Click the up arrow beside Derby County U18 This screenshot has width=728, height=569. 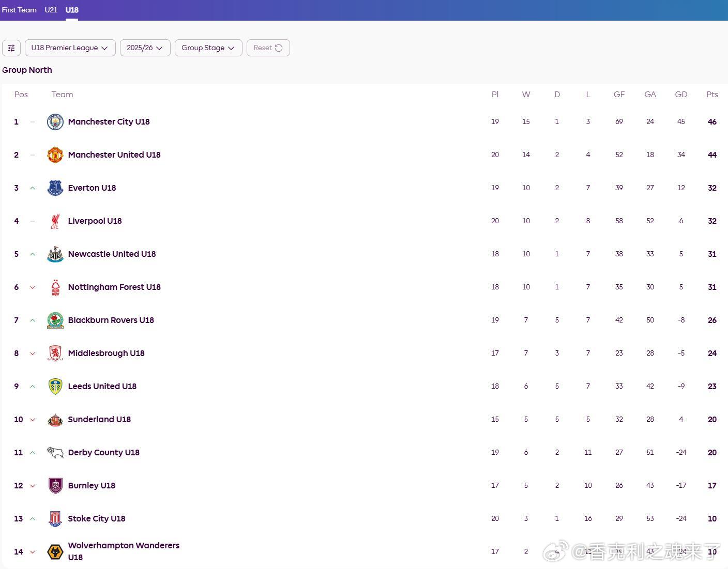coord(33,453)
